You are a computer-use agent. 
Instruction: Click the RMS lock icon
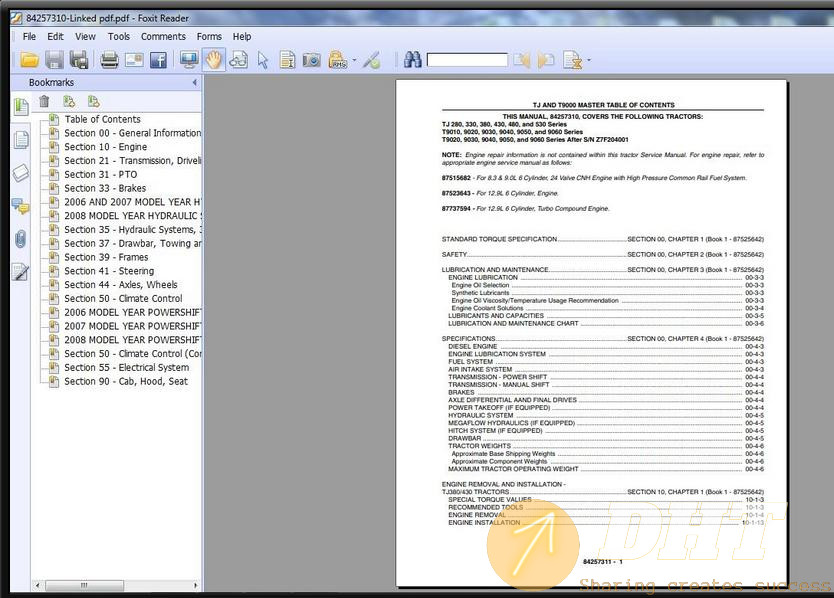[x=337, y=60]
